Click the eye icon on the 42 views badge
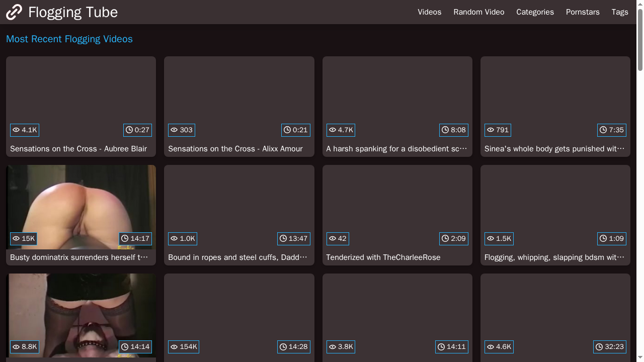Viewport: 644px width, 362px height. click(x=333, y=239)
